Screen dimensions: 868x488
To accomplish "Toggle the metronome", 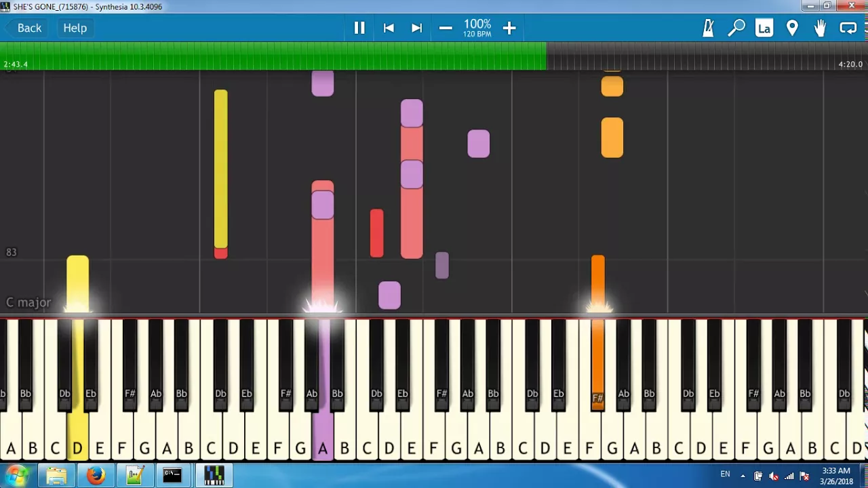I will click(x=709, y=28).
